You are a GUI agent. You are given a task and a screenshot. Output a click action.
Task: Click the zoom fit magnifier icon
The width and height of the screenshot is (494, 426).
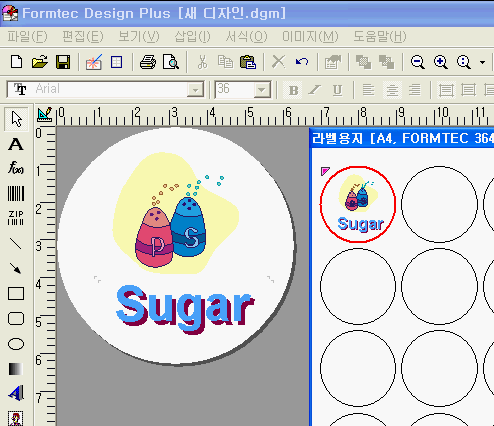tap(464, 62)
